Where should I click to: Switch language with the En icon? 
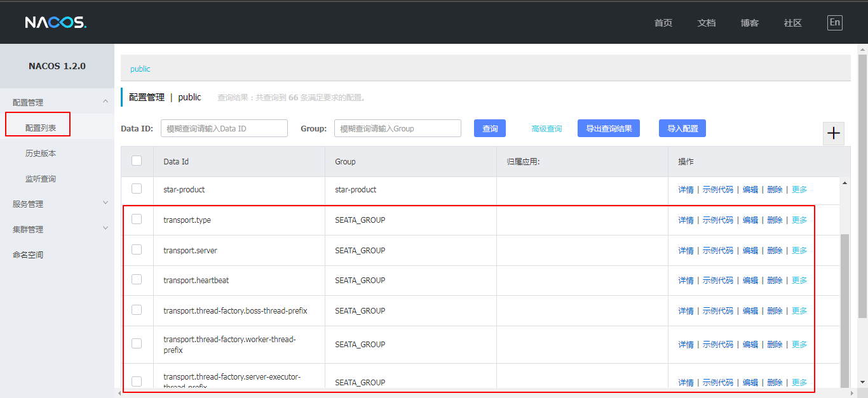[x=834, y=23]
